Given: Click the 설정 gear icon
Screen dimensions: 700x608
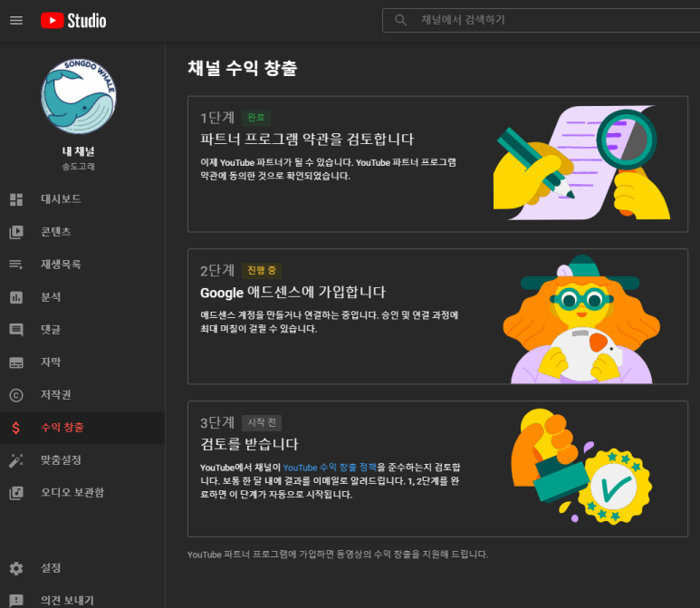Looking at the screenshot, I should pyautogui.click(x=16, y=568).
